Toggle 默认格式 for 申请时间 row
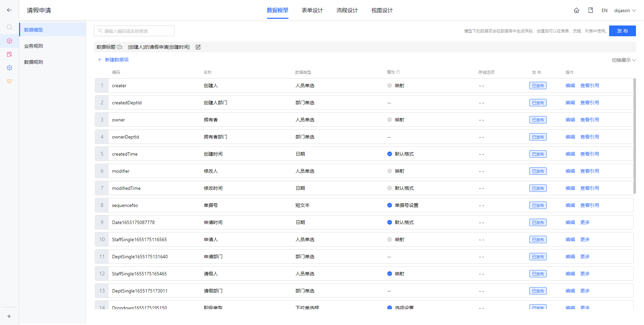 (389, 222)
